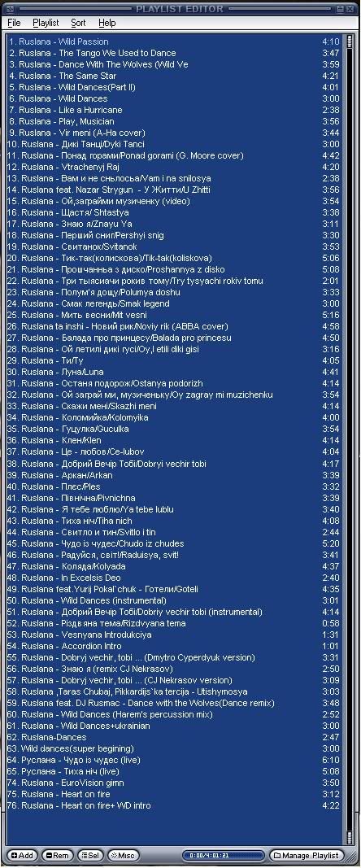The height and width of the screenshot is (868, 361).
Task: Click the Winamp system menu icon in title bar
Action: [x=9, y=8]
